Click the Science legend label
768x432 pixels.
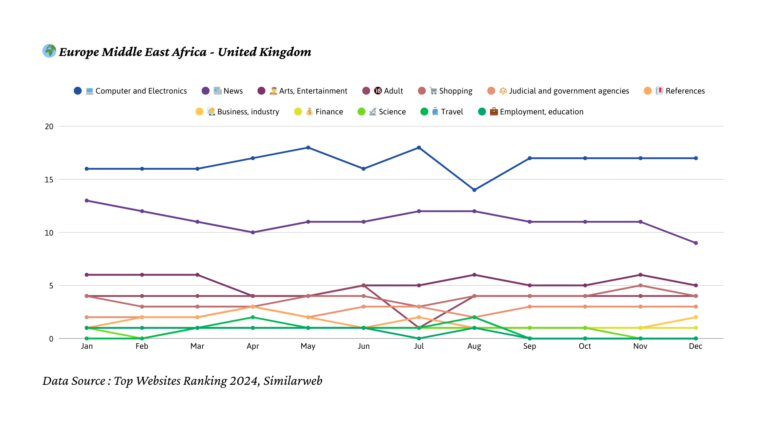(392, 111)
